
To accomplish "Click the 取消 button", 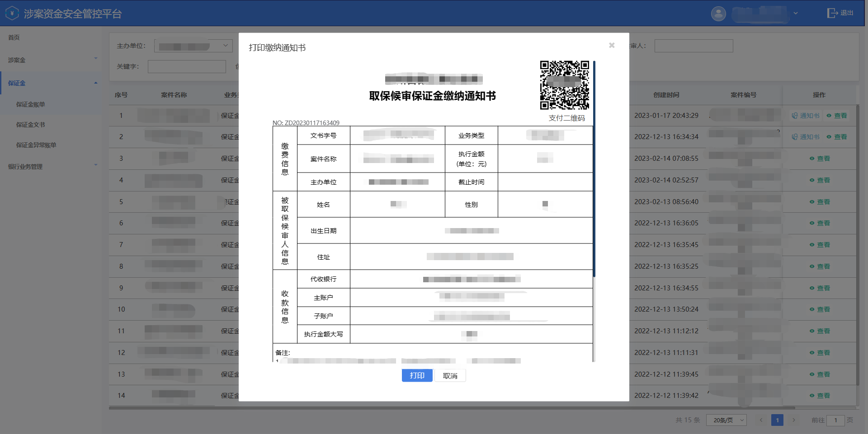I will coord(450,375).
